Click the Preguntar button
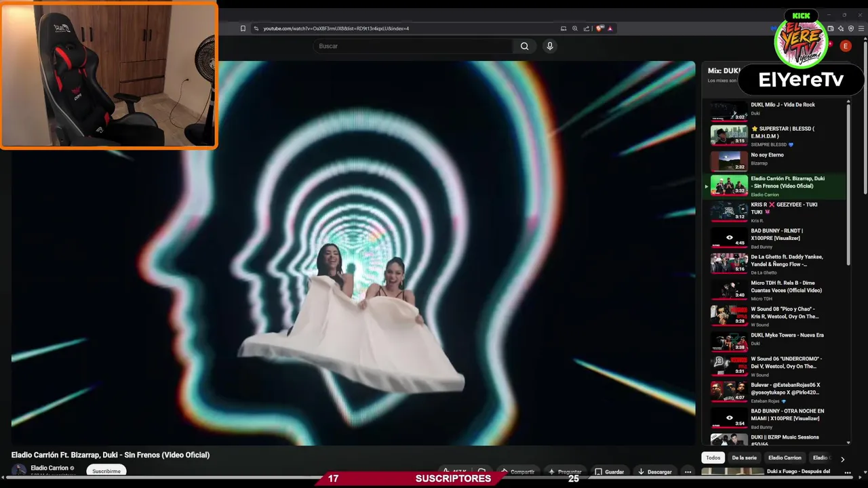This screenshot has height=488, width=868. click(565, 472)
